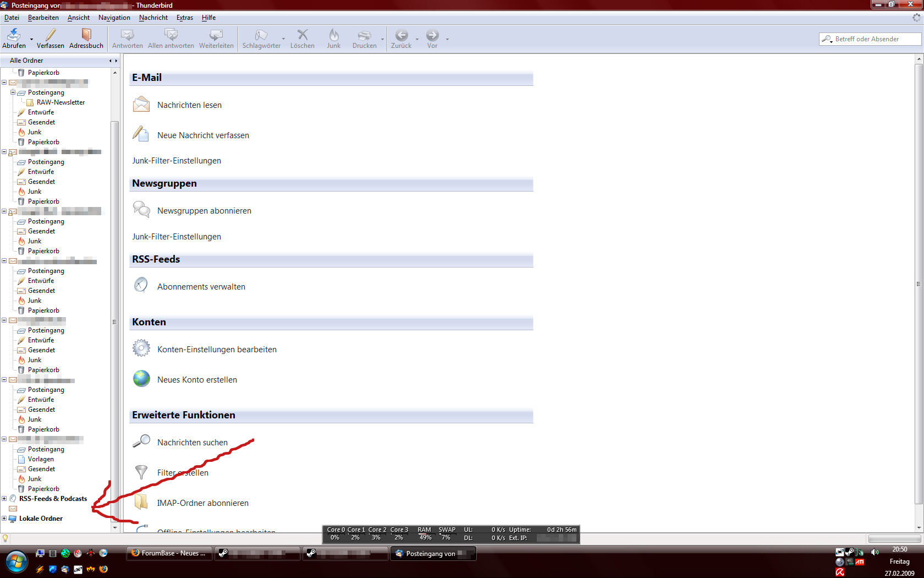Click the Junk flame toolbar icon
This screenshot has height=578, width=924.
pyautogui.click(x=334, y=35)
